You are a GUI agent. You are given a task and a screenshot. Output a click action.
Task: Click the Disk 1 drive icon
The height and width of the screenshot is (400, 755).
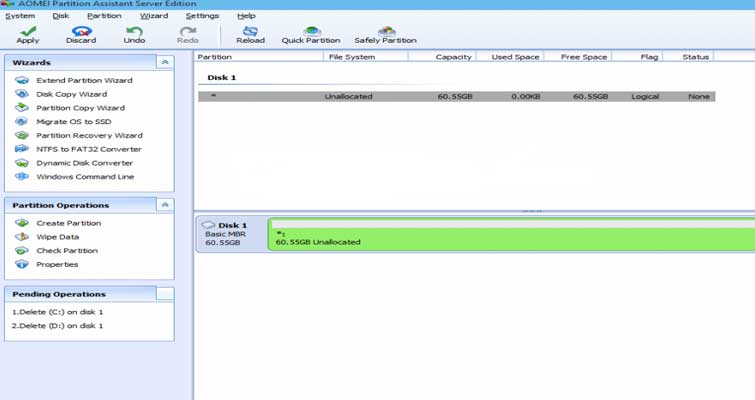tap(208, 225)
